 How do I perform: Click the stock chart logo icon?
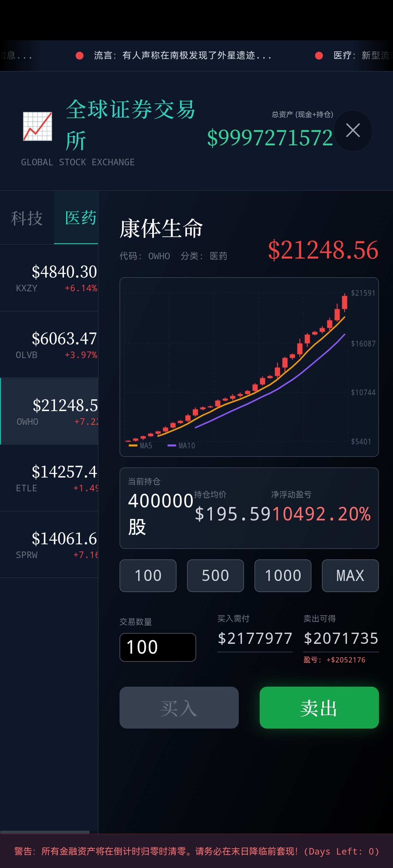point(37,126)
